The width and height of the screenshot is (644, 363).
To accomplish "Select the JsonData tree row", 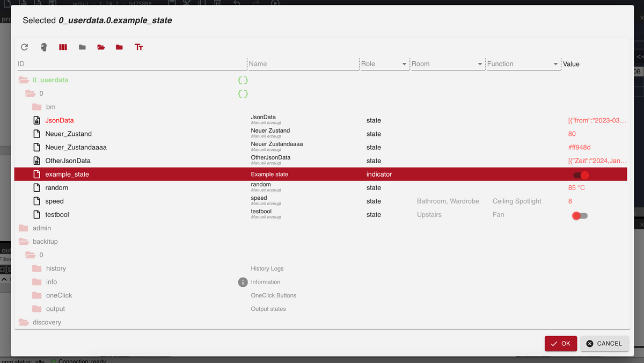I will point(320,120).
